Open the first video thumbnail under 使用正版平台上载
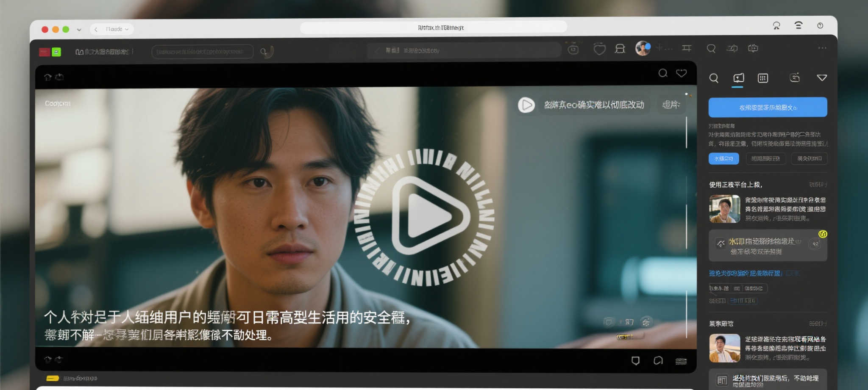 coord(724,209)
